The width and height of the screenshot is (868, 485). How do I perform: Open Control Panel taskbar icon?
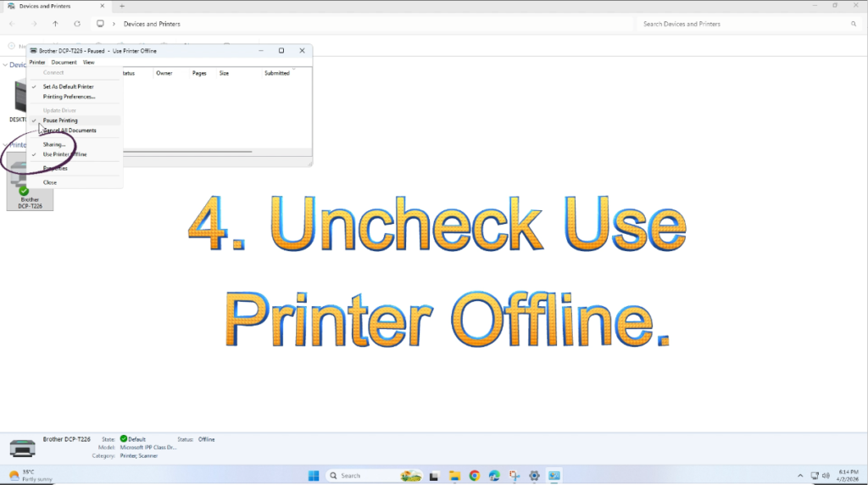(554, 476)
